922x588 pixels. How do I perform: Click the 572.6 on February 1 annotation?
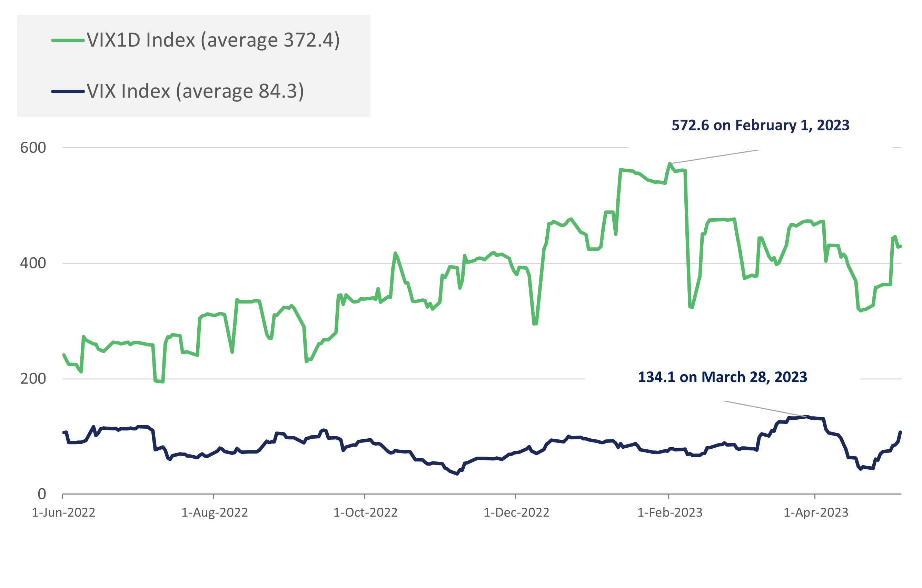click(x=761, y=126)
